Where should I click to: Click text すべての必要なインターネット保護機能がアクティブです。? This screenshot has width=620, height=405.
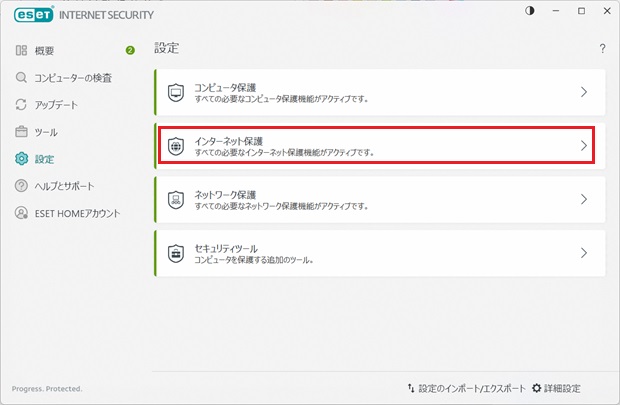(284, 152)
